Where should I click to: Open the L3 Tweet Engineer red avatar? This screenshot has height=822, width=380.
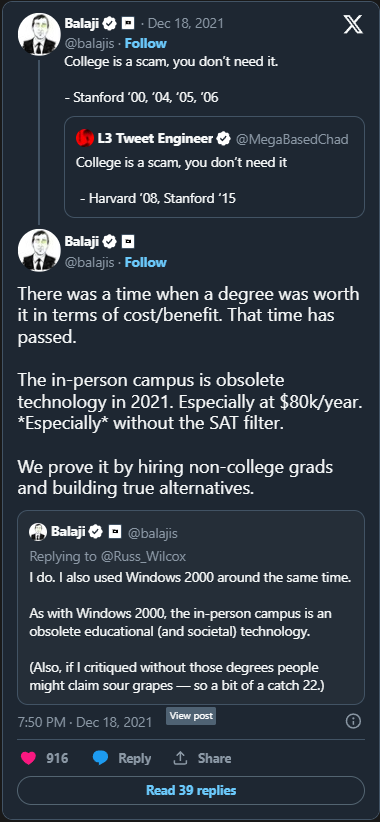85,138
